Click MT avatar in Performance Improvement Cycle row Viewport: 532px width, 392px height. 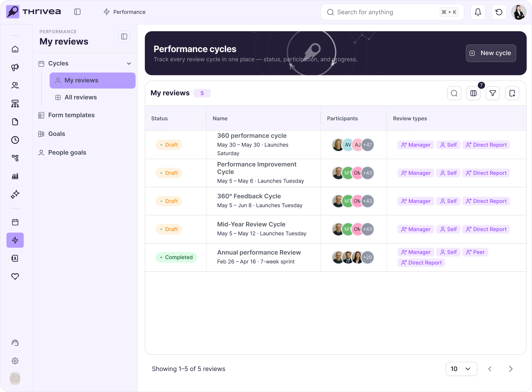tap(347, 173)
